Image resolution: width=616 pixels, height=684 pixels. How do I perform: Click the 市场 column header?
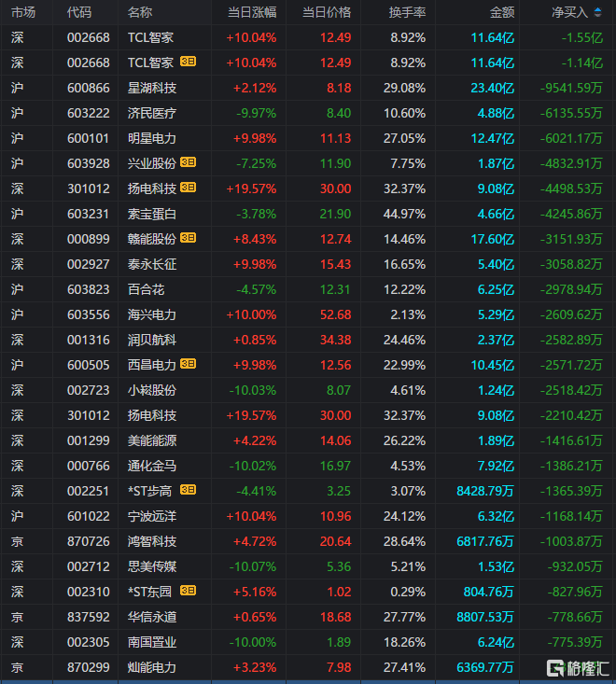click(x=23, y=12)
